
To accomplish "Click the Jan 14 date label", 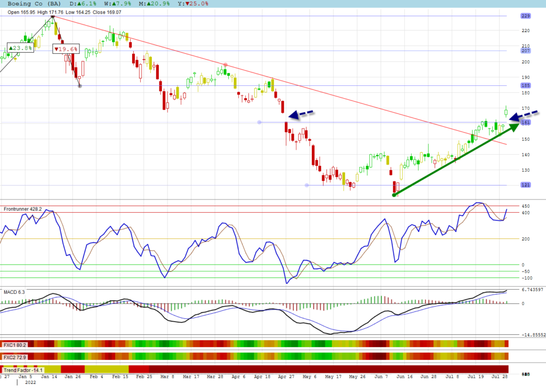I will pos(49,377).
